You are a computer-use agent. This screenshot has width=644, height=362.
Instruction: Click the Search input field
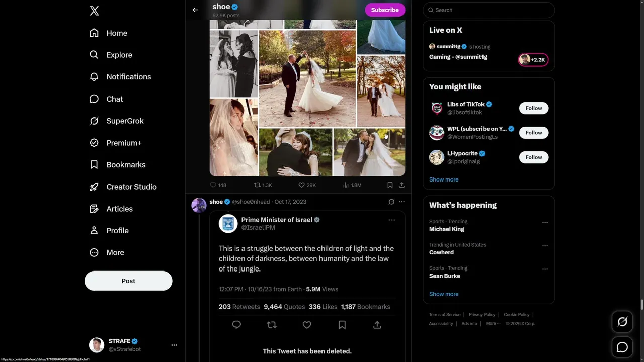pos(489,10)
